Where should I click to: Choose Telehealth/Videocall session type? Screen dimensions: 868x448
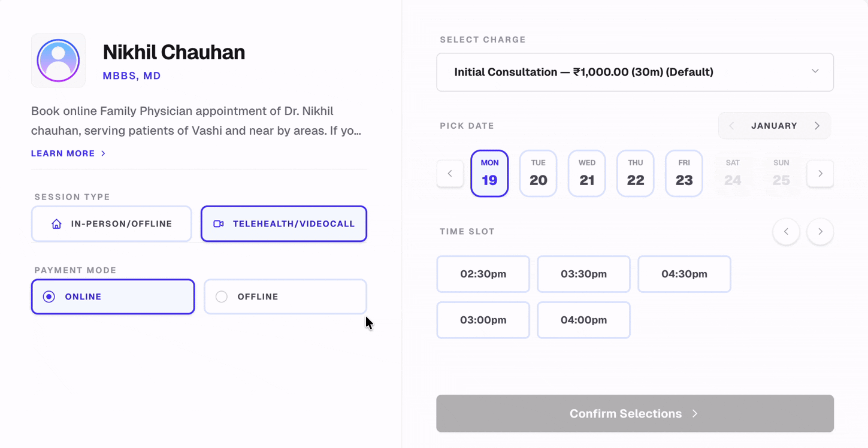coord(284,224)
